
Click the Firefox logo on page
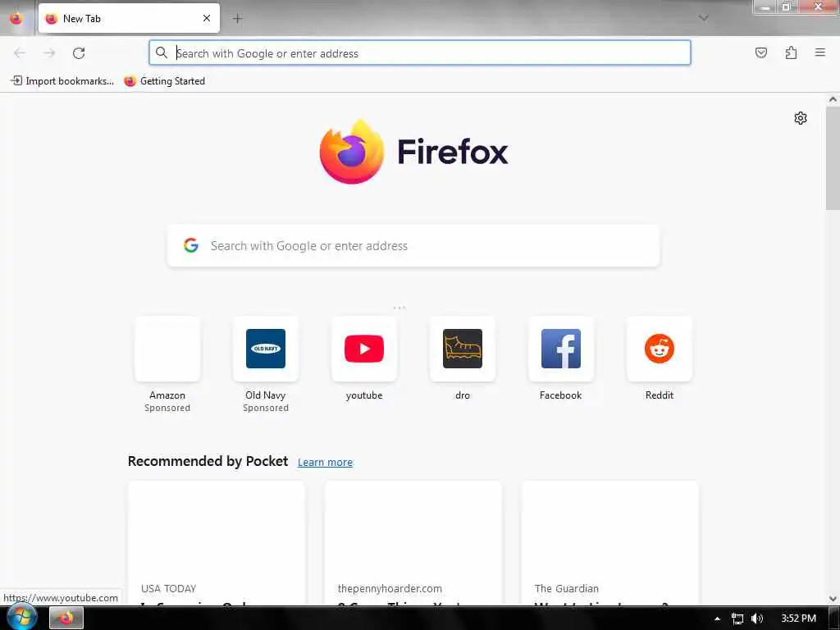tap(413, 152)
